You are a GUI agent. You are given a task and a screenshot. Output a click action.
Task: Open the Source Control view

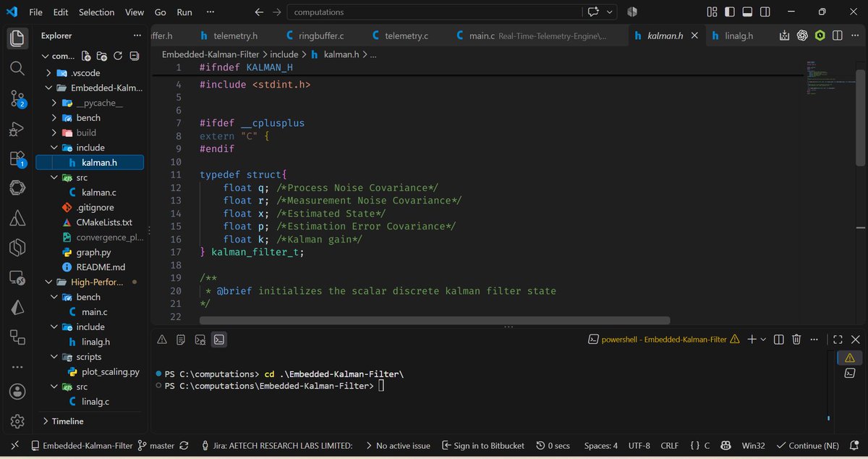coord(17,98)
